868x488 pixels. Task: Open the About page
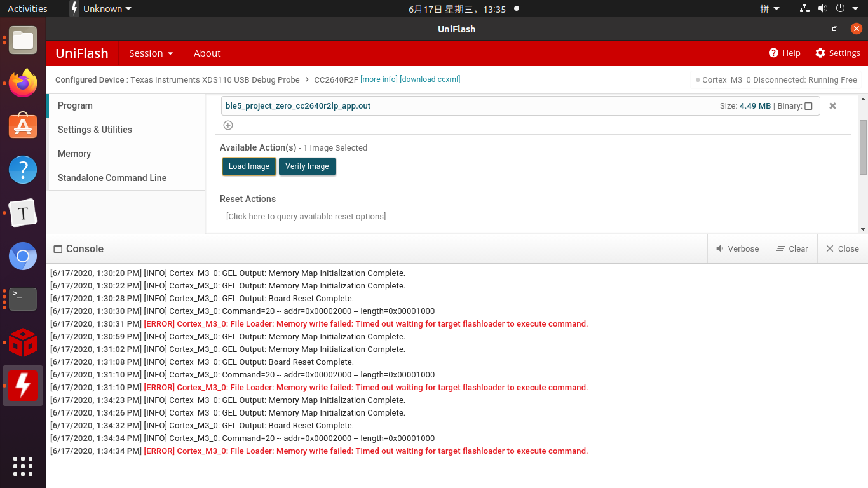tap(207, 53)
